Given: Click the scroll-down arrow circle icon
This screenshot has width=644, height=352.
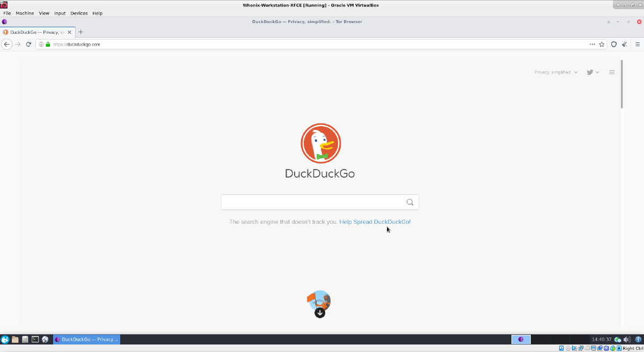Looking at the screenshot, I should [x=320, y=312].
